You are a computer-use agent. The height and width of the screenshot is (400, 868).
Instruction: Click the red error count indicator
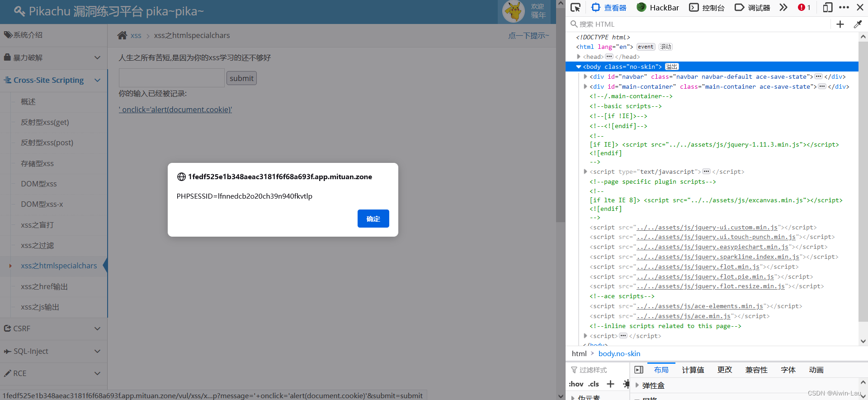tap(804, 7)
